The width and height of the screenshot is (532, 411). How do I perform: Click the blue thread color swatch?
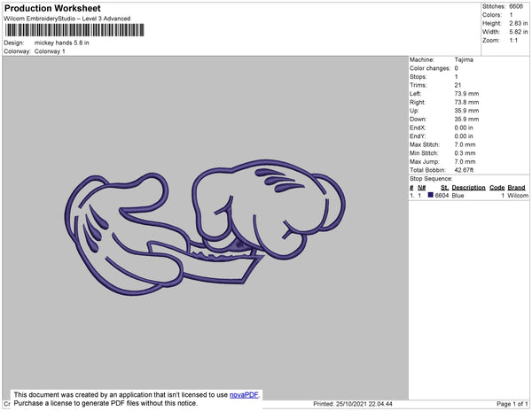pos(431,195)
